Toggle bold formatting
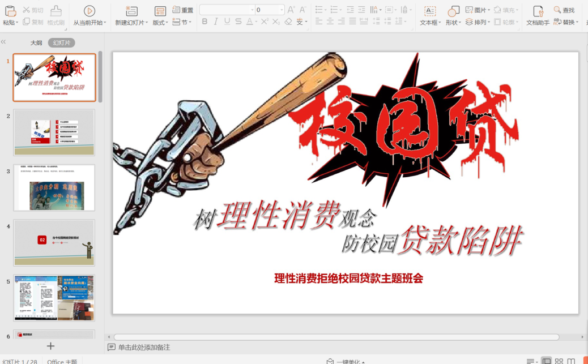 click(204, 22)
